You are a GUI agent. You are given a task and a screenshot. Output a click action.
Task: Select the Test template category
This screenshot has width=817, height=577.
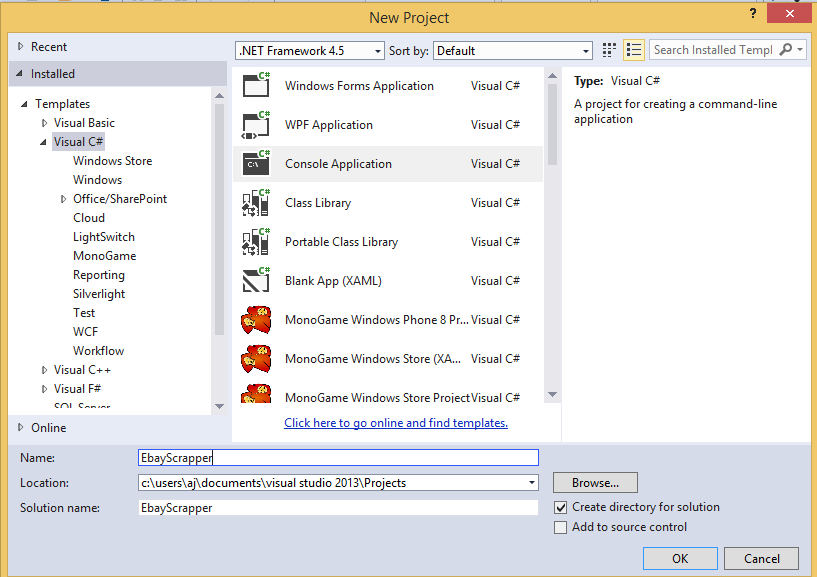point(84,313)
